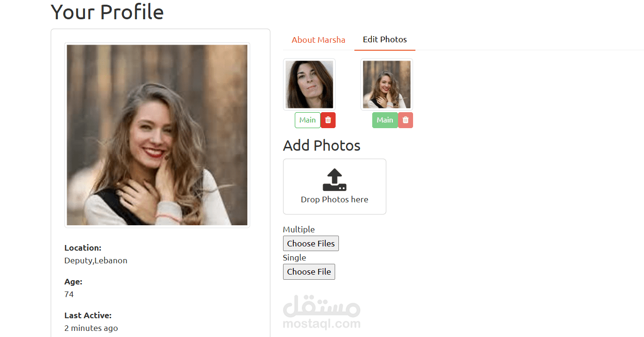Image resolution: width=644 pixels, height=337 pixels.
Task: Select the Edit Photos tab
Action: tap(385, 39)
